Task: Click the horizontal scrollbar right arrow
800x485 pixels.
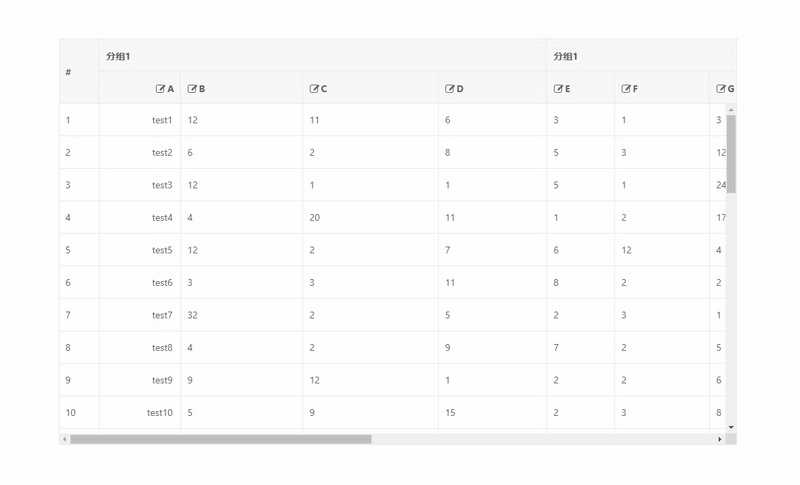Action: (720, 439)
